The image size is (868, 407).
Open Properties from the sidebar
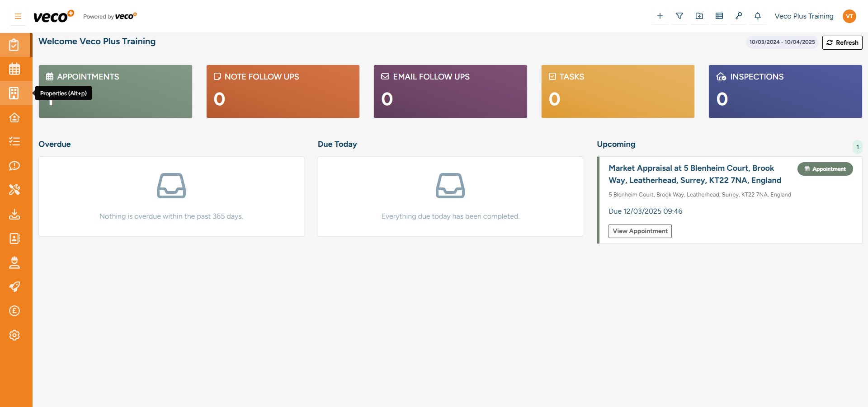pos(14,93)
